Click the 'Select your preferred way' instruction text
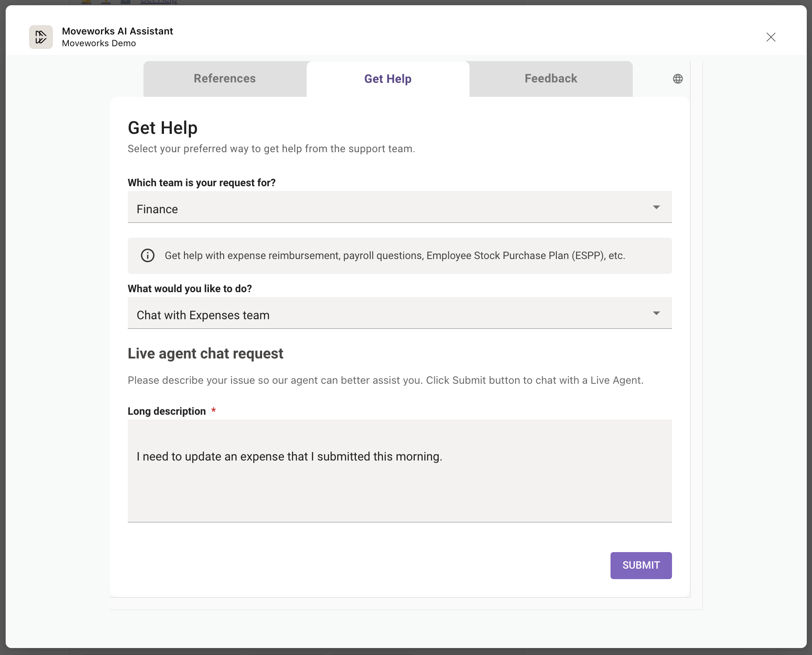The image size is (812, 655). pyautogui.click(x=271, y=149)
